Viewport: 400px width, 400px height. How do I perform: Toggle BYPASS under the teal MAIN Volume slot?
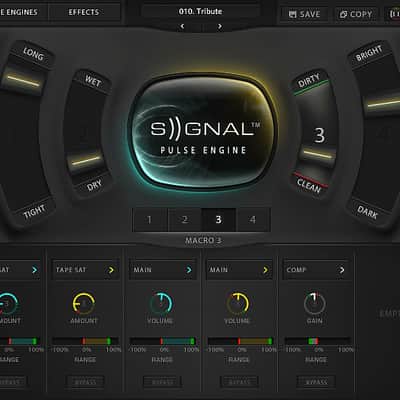162,382
